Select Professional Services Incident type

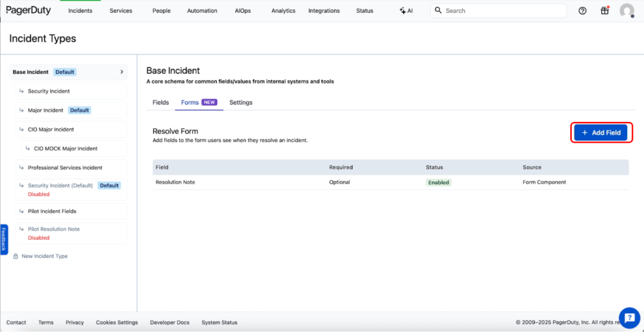click(x=65, y=168)
